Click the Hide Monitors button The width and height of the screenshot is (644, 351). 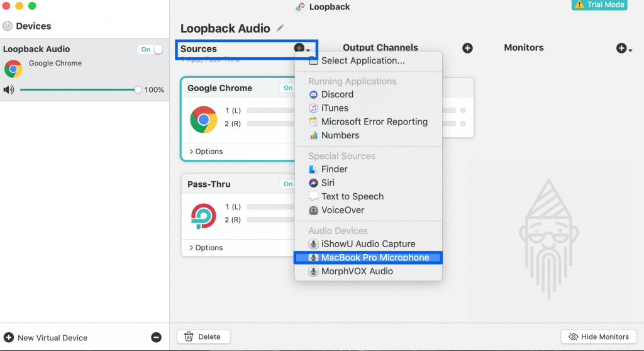[599, 337]
